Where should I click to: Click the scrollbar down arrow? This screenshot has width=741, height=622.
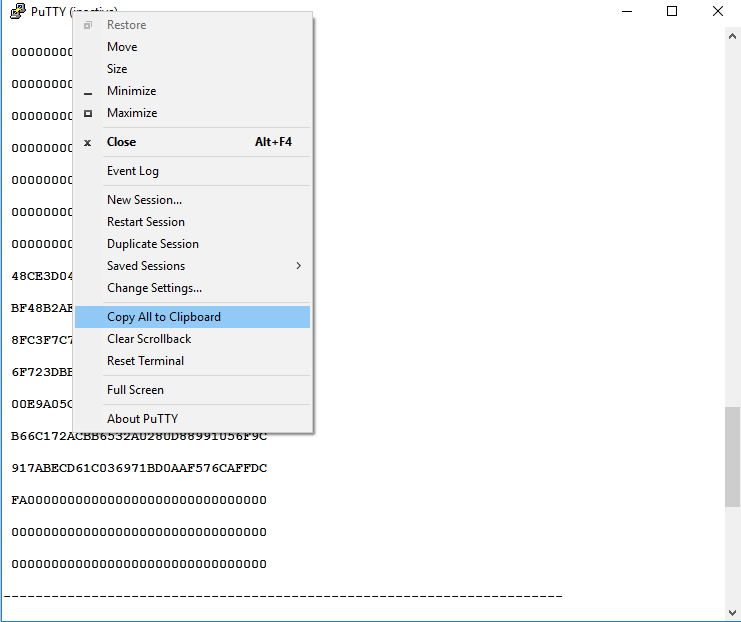(732, 612)
